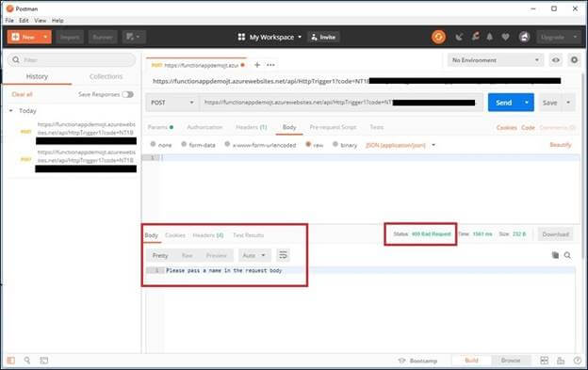Click the Beautify link

coord(561,145)
